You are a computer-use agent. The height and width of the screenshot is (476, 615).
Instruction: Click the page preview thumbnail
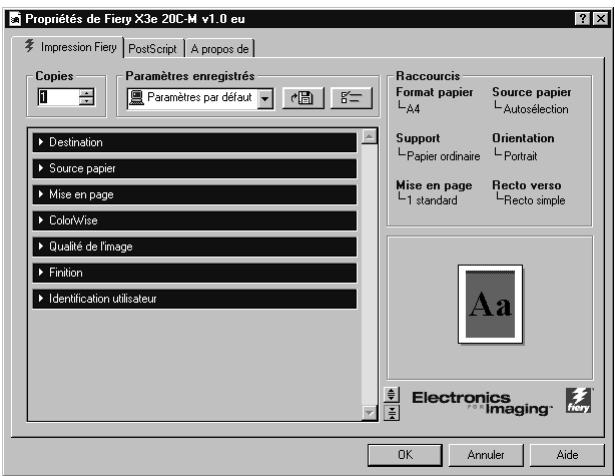[x=490, y=304]
